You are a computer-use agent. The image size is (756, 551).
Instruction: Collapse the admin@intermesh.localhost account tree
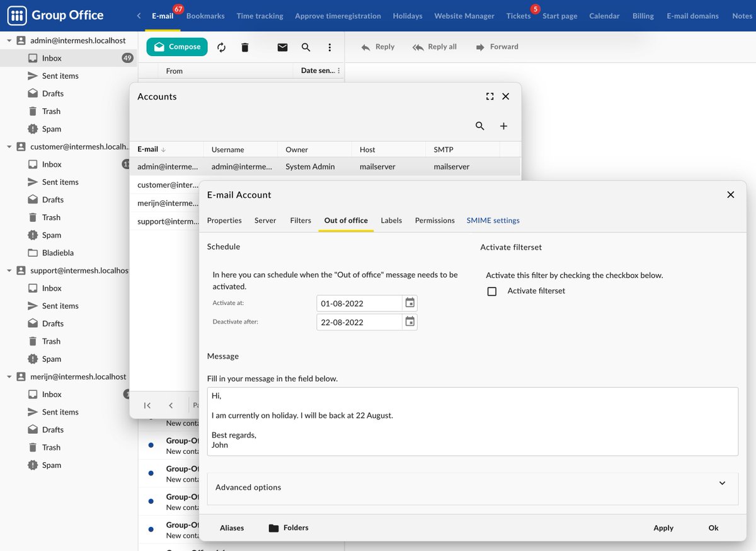click(9, 40)
